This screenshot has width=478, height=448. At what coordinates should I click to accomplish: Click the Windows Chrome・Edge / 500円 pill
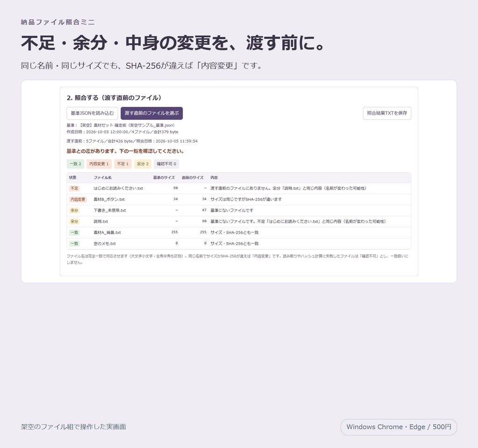pos(399,427)
